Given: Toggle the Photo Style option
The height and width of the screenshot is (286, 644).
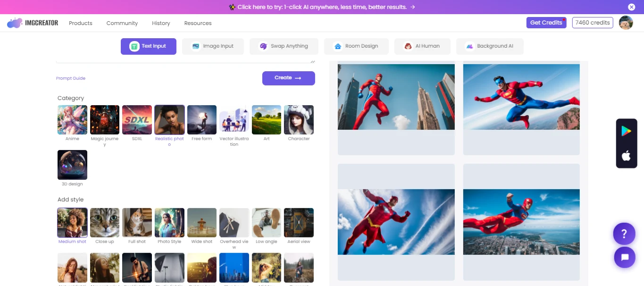Looking at the screenshot, I should (x=169, y=223).
